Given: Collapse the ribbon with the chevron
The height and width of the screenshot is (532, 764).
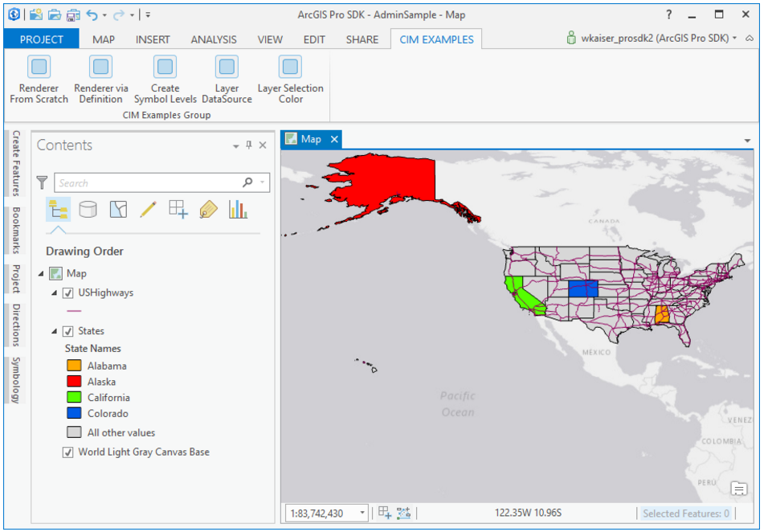Looking at the screenshot, I should click(750, 39).
